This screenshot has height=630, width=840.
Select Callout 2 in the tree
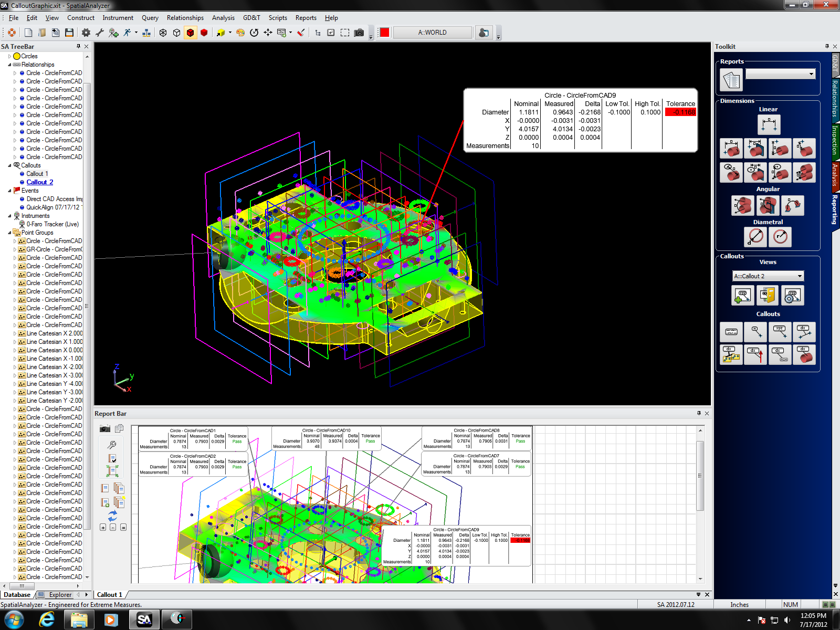[40, 182]
